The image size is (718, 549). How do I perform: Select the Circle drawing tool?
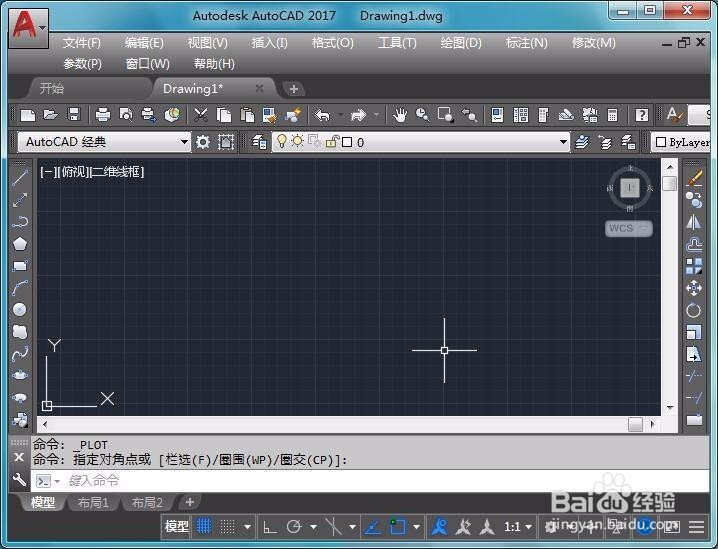(x=20, y=310)
